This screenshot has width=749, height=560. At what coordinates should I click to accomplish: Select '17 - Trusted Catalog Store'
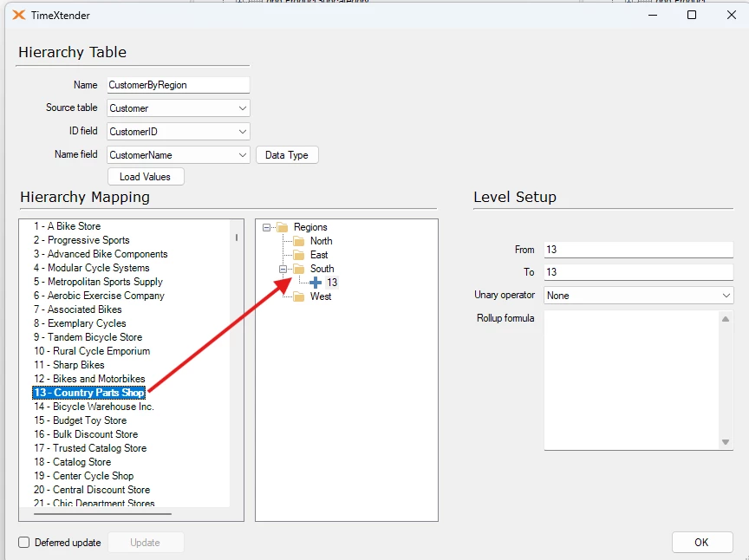90,447
